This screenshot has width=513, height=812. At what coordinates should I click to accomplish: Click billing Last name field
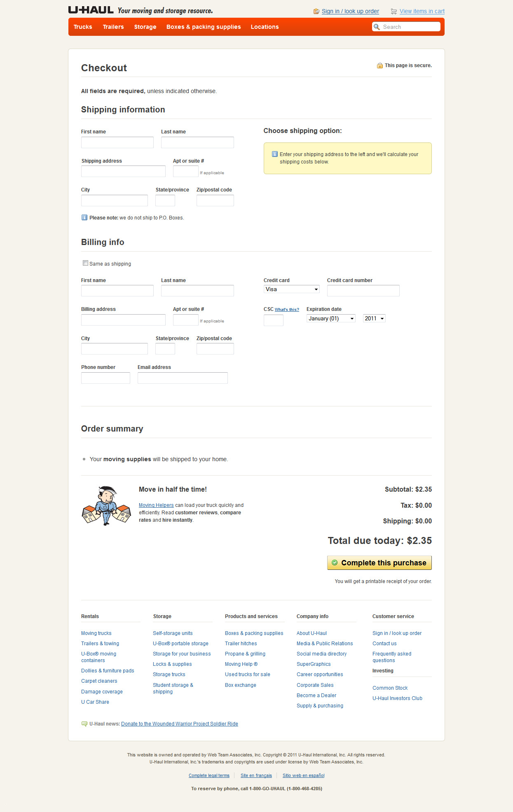[x=197, y=291]
